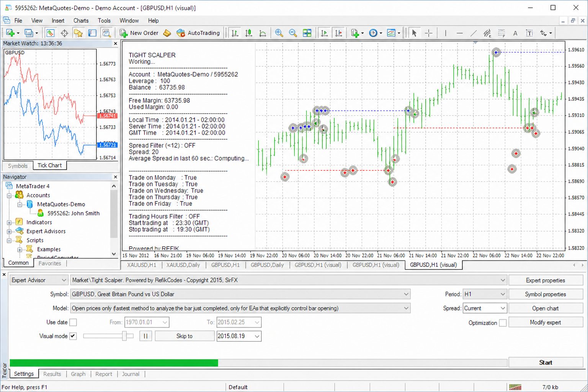
Task: Open the Symbol GBPUSD dropdown
Action: pyautogui.click(x=240, y=294)
